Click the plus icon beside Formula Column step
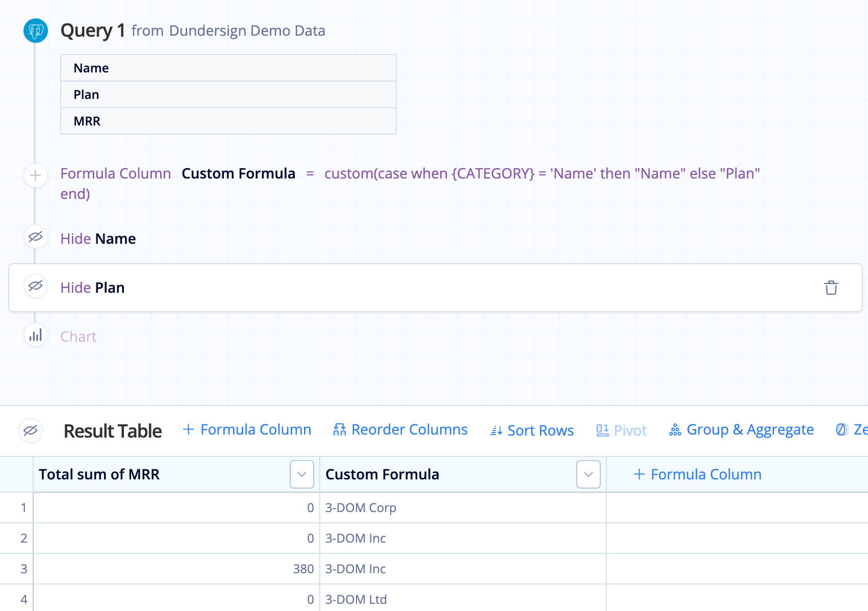The width and height of the screenshot is (868, 611). (x=36, y=175)
